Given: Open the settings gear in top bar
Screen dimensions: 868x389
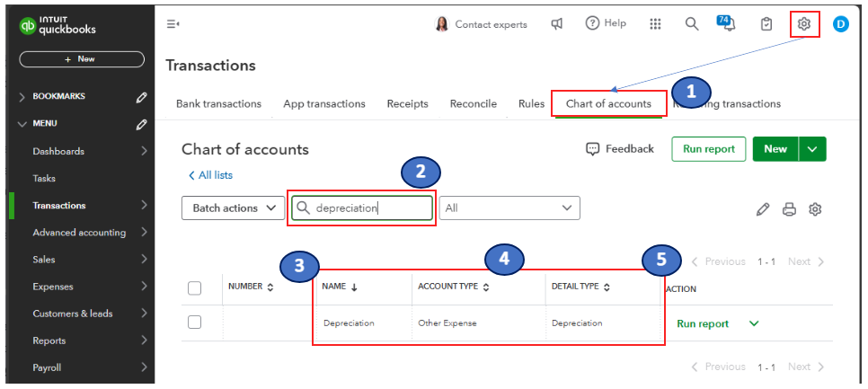Looking at the screenshot, I should tap(804, 23).
